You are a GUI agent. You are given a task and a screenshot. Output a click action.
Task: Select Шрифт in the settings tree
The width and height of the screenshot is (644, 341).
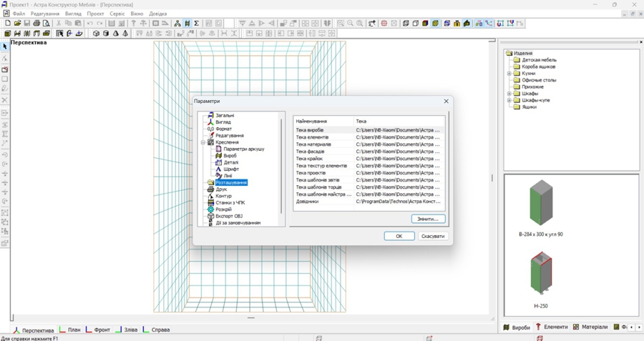click(x=231, y=169)
